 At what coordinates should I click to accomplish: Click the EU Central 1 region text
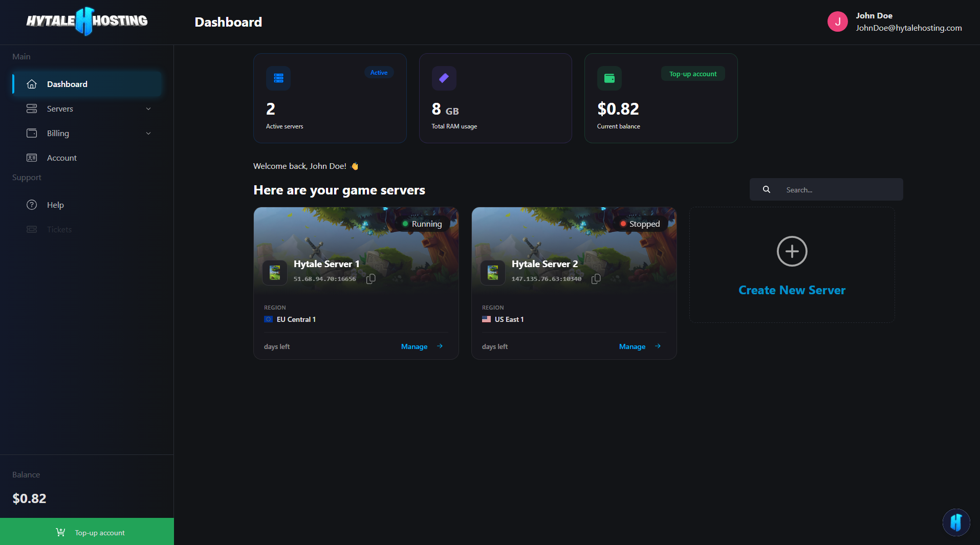tap(296, 319)
